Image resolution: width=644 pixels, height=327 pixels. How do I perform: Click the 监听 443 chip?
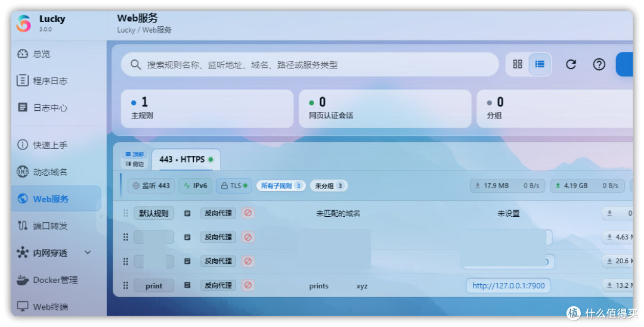click(151, 185)
